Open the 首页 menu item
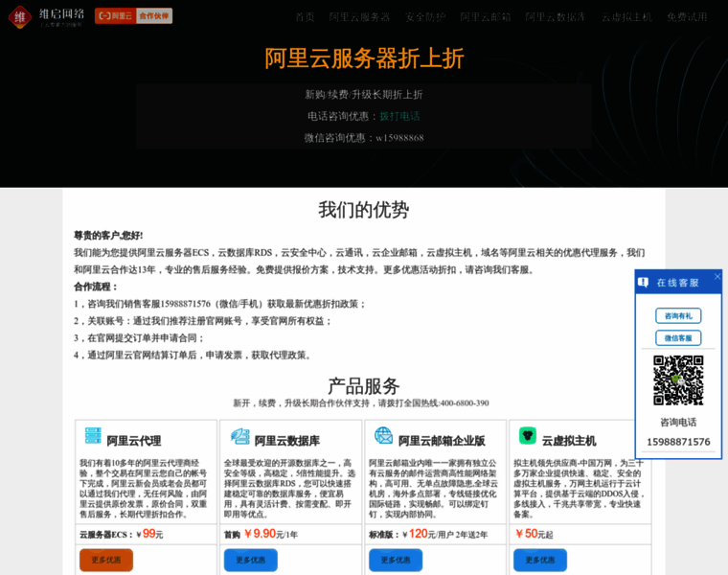This screenshot has width=728, height=575. pyautogui.click(x=305, y=17)
